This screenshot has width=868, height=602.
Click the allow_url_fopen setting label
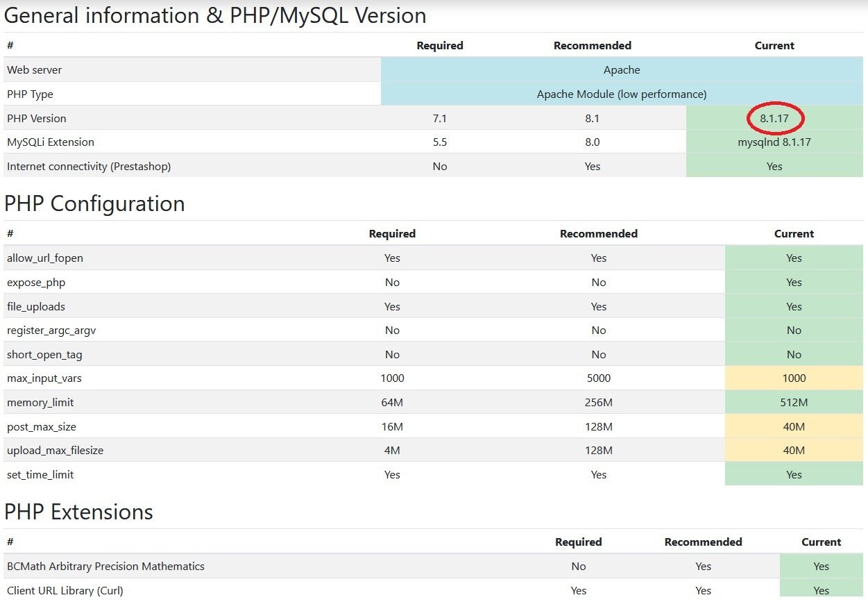pos(45,258)
